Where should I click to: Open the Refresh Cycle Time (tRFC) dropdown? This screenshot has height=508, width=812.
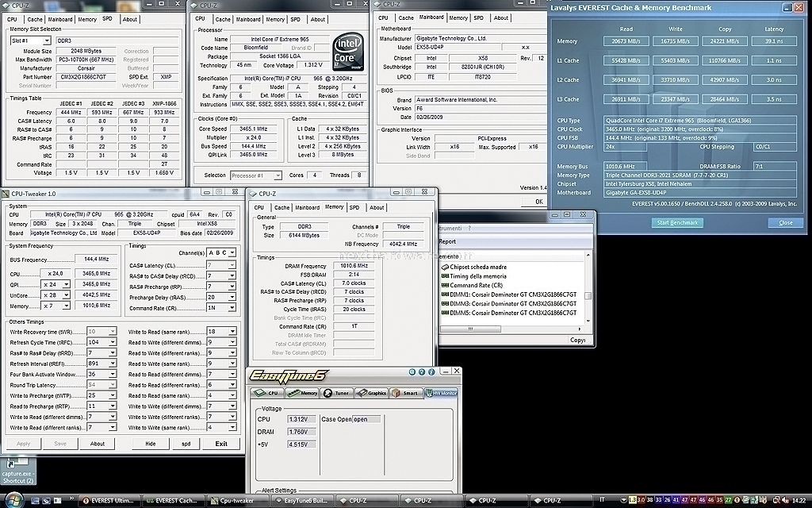coord(113,342)
